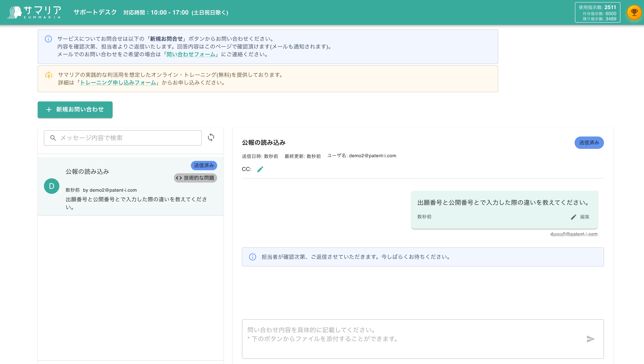Click the 新規お問い合わせ button
The image size is (644, 364).
[75, 109]
